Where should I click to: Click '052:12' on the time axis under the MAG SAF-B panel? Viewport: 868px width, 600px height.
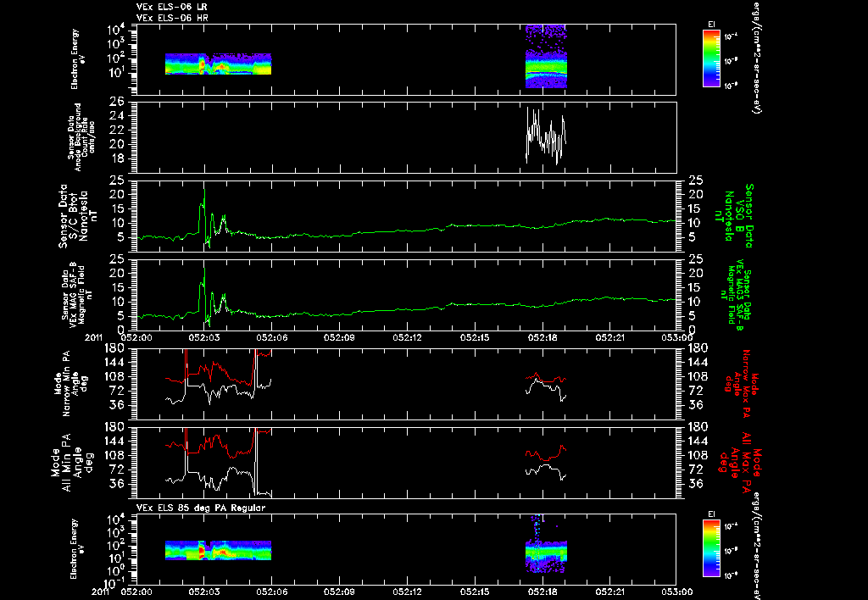coord(408,337)
